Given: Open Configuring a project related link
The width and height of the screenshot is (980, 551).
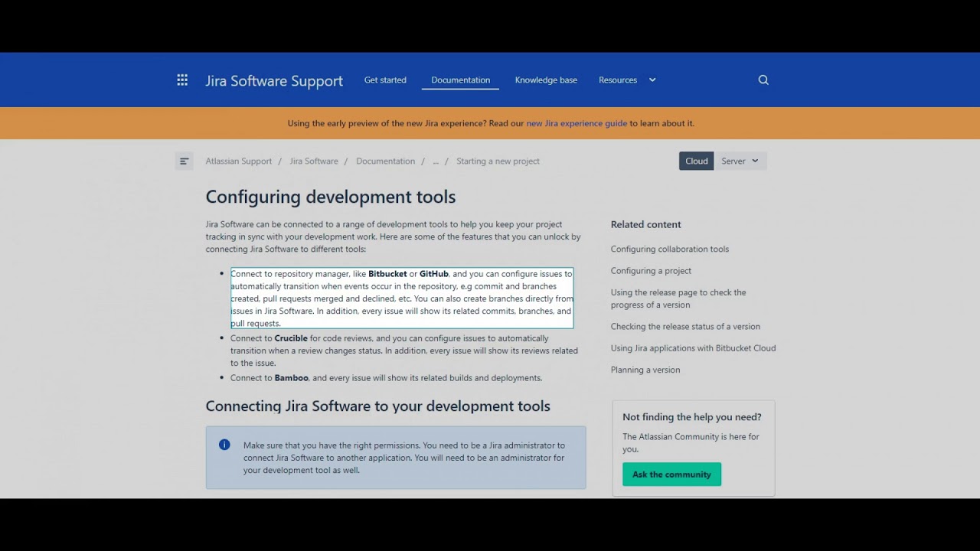Looking at the screenshot, I should 651,271.
